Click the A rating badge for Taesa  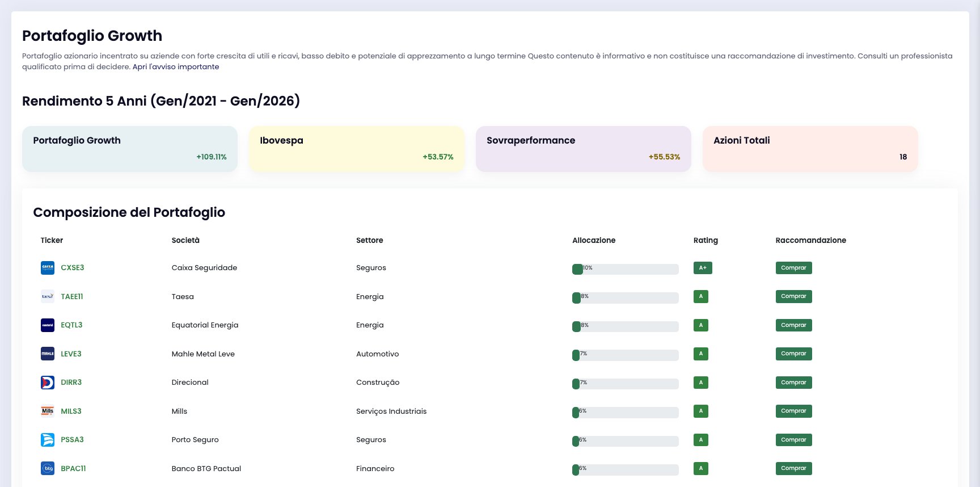coord(701,296)
